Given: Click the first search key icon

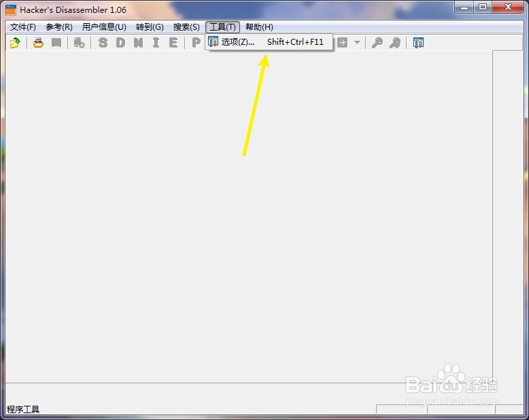Looking at the screenshot, I should pos(377,43).
